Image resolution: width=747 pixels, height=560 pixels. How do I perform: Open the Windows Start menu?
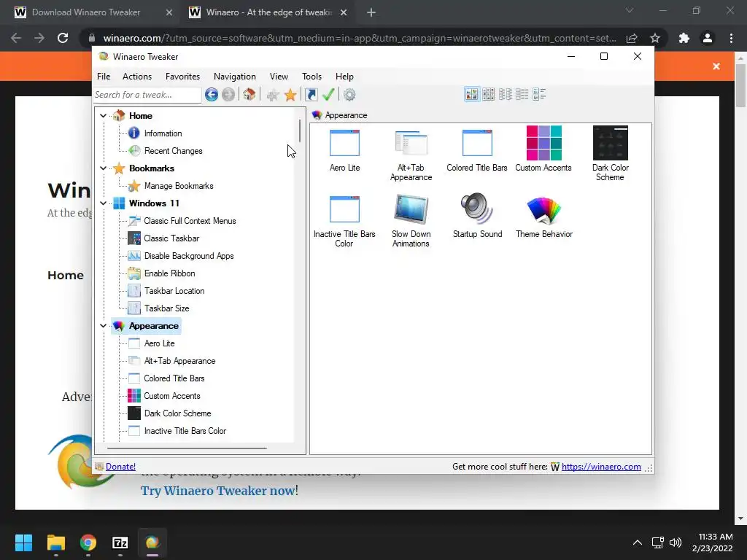(x=23, y=542)
